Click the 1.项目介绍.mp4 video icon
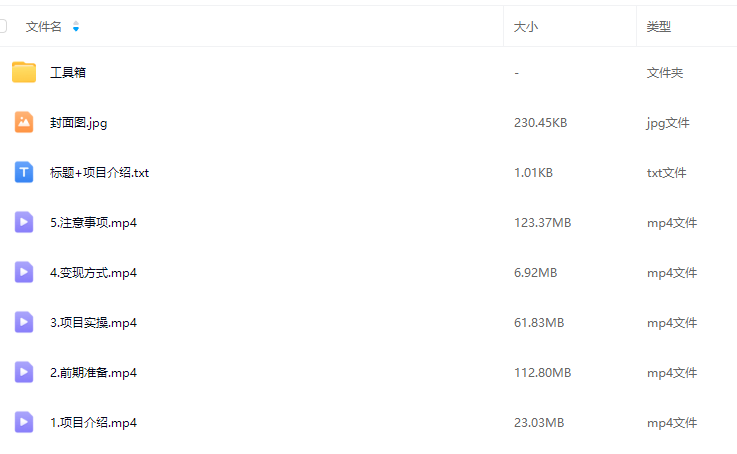 [x=24, y=422]
